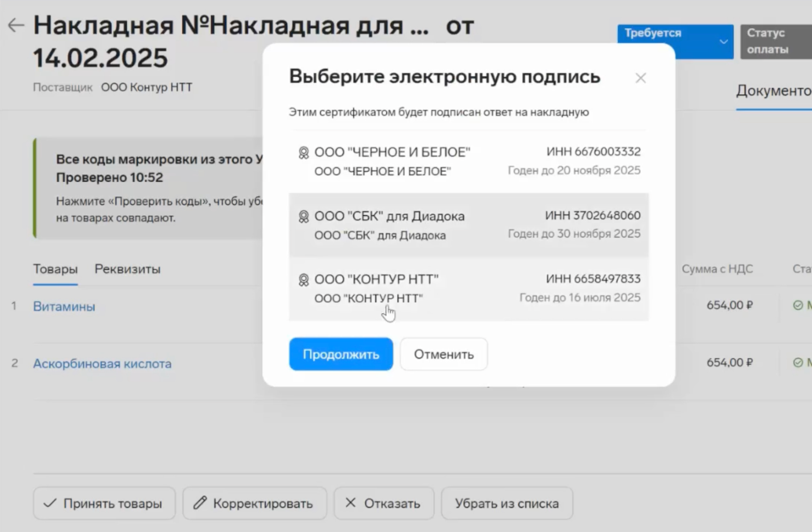
Task: Click "Годен до 30 ноября 2025" text
Action: point(574,234)
